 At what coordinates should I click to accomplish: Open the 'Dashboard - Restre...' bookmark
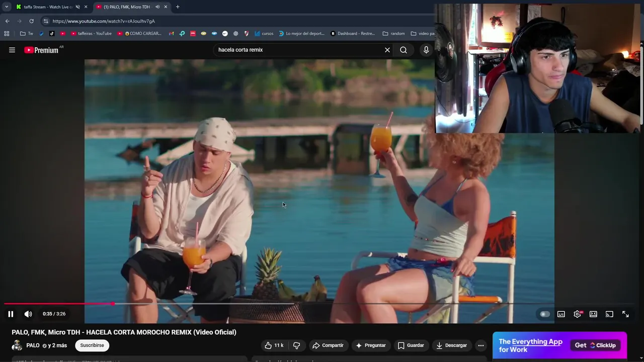pos(353,34)
